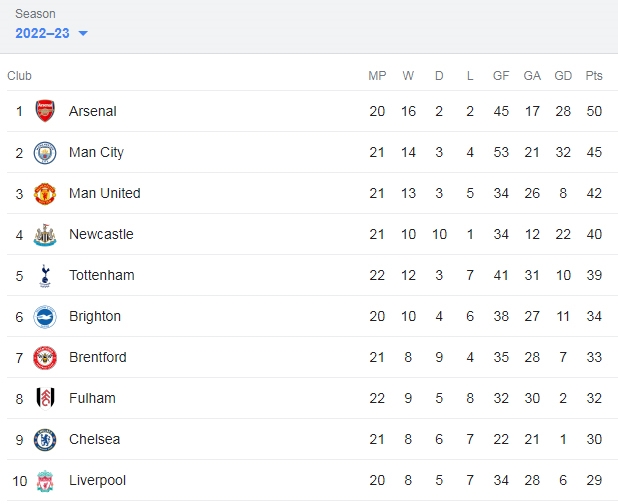This screenshot has width=618, height=504.
Task: Click the Tottenham cockerel crest
Action: tap(45, 275)
